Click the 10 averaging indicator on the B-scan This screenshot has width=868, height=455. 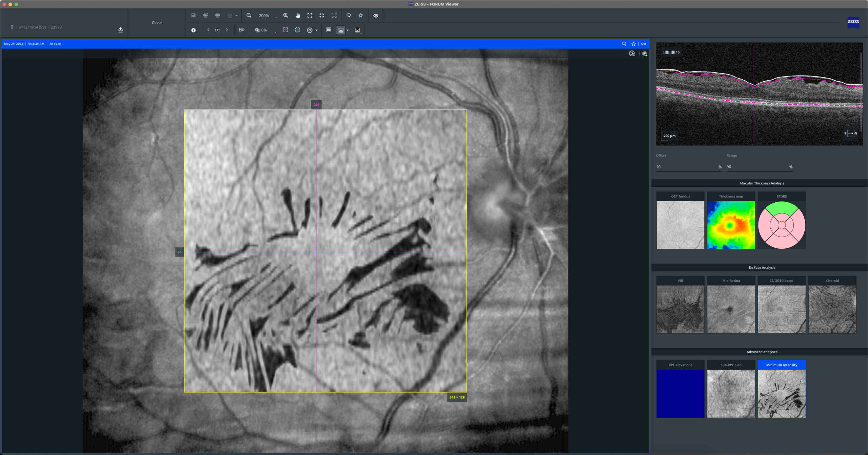point(671,53)
